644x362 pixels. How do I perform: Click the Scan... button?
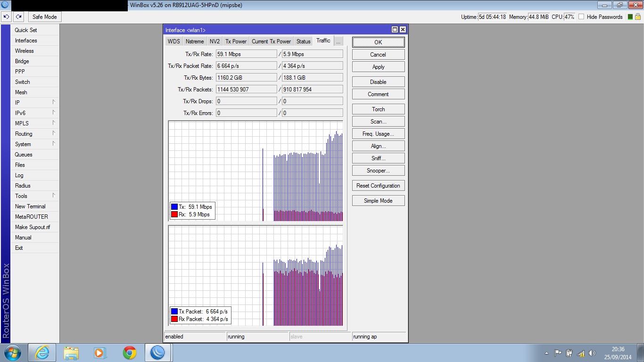tap(378, 122)
